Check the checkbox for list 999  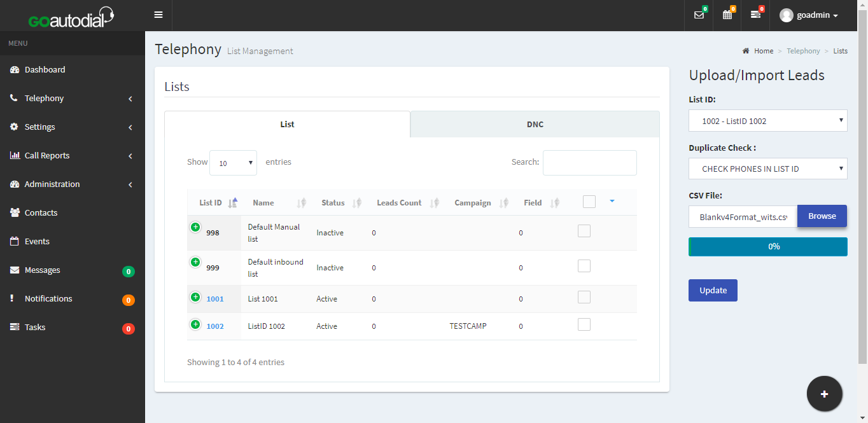[x=584, y=266]
